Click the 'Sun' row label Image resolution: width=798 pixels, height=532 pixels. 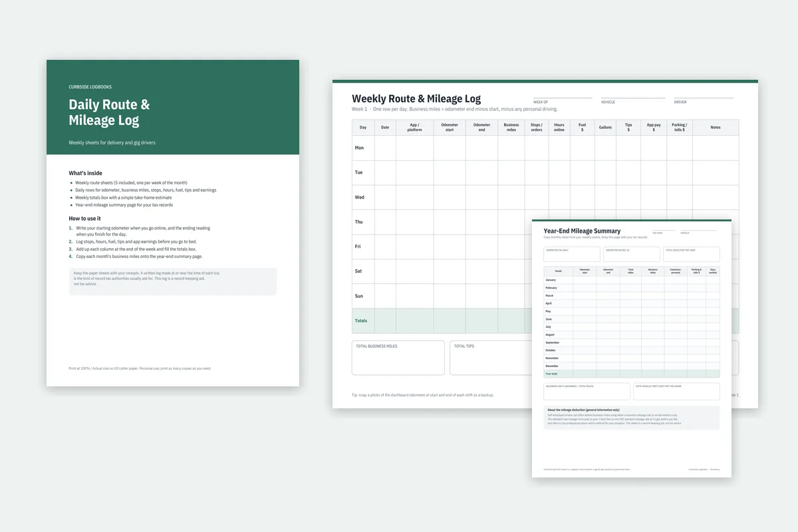click(x=359, y=296)
